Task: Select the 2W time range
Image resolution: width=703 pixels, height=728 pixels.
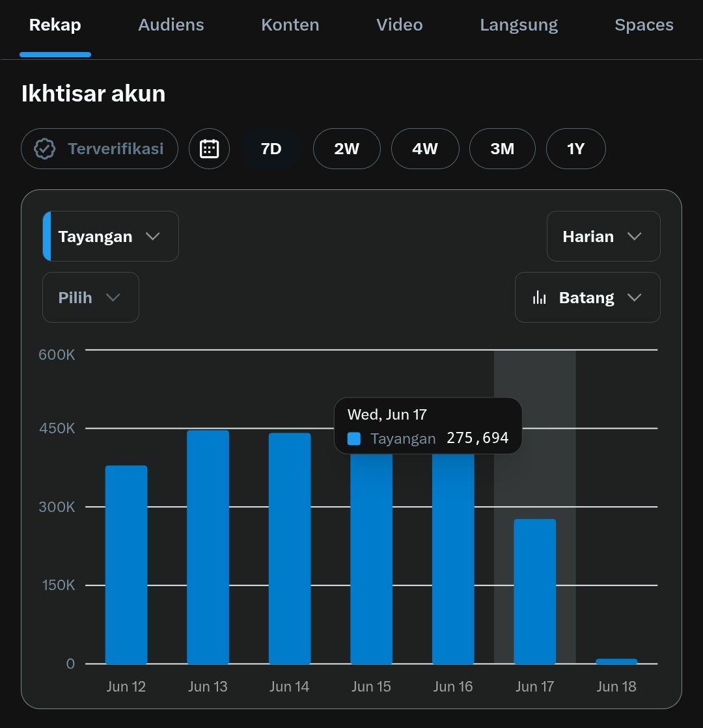Action: [347, 148]
